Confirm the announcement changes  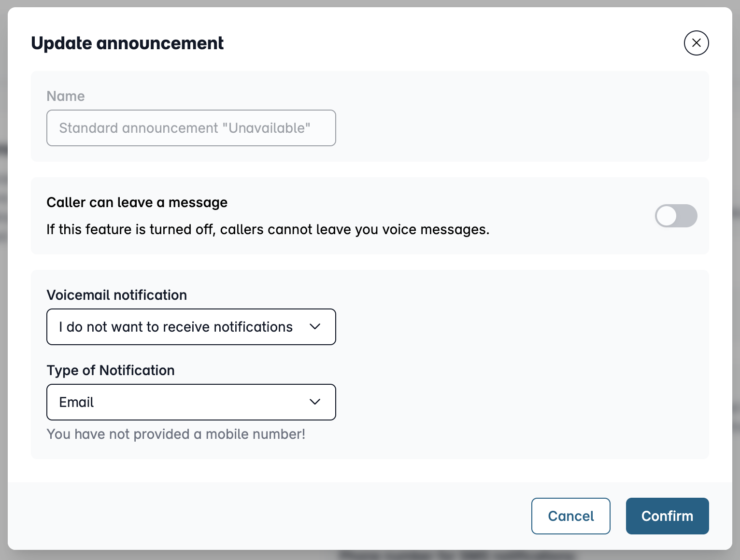tap(667, 516)
